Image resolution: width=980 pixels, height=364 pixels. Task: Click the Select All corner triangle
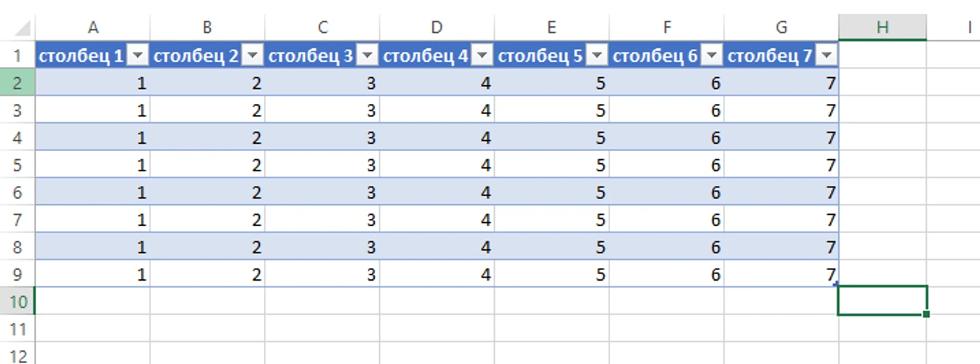click(x=21, y=28)
